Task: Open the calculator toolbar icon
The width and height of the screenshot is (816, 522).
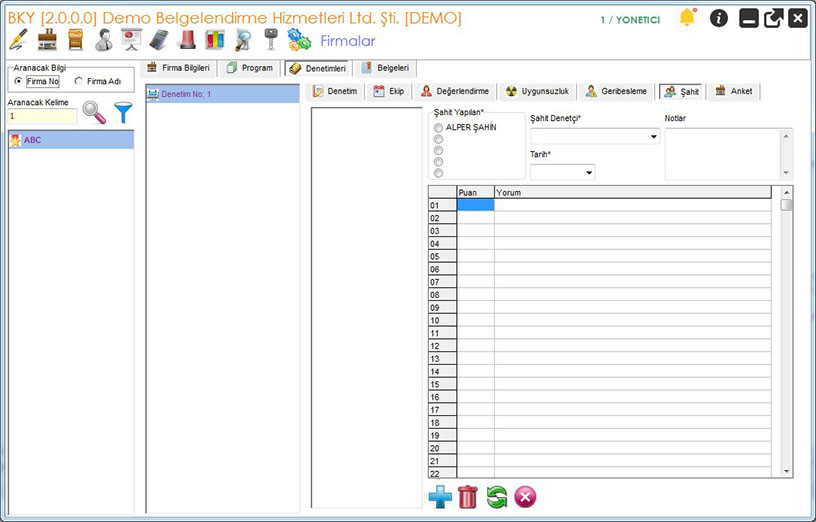Action: click(x=159, y=40)
